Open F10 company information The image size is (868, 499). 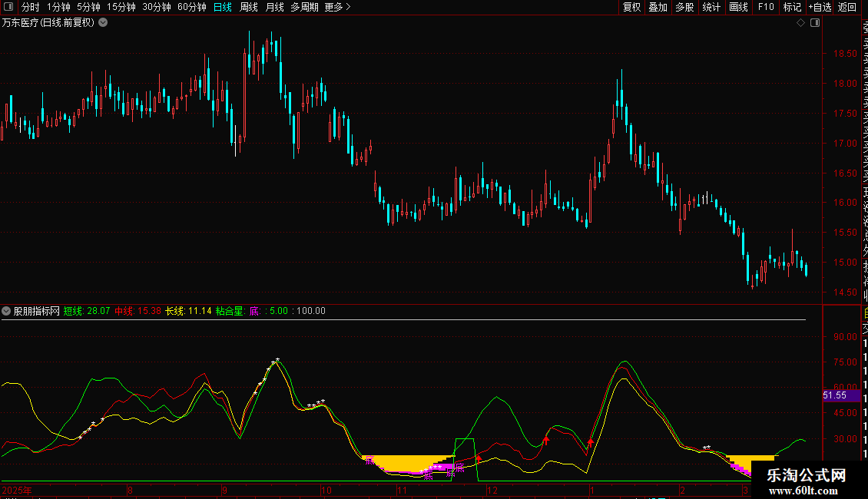pos(766,7)
